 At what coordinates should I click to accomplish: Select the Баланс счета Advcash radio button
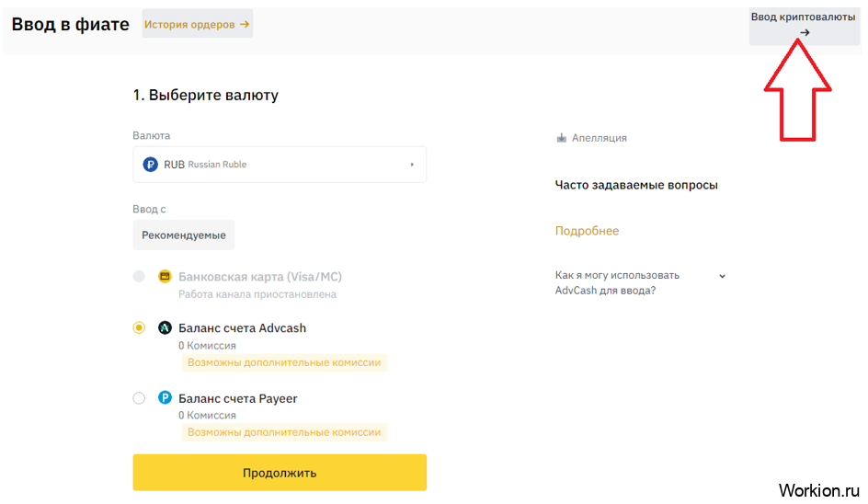click(139, 328)
